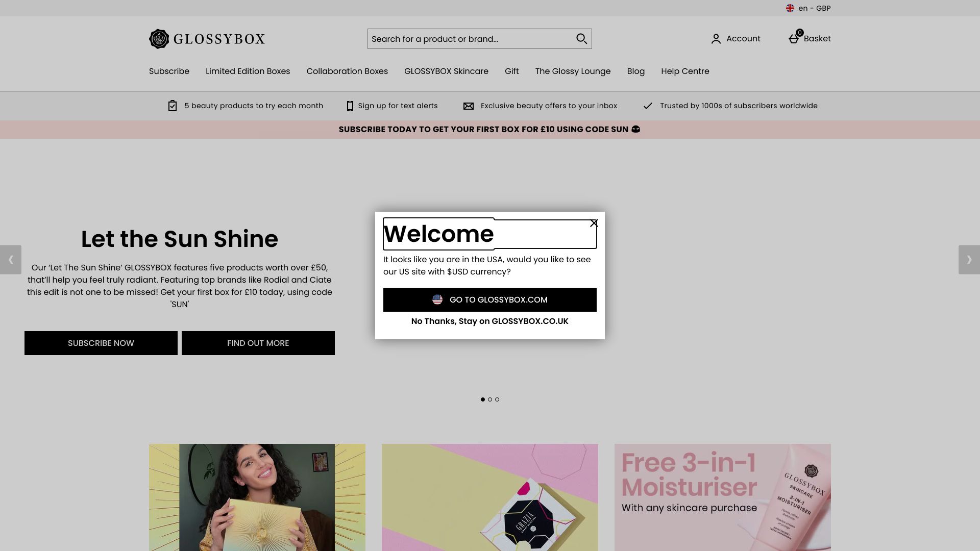Open GLOSSYBOX Skincare menu
This screenshot has width=980, height=551.
(446, 71)
